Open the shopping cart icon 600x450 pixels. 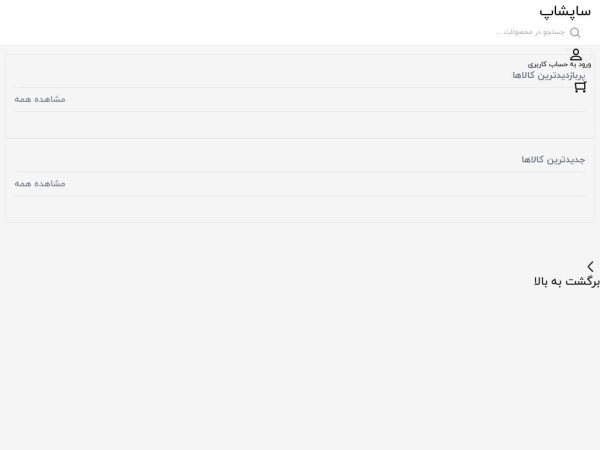point(580,87)
